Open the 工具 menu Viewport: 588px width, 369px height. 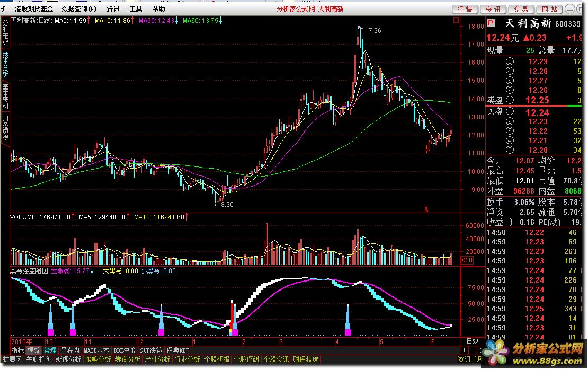point(136,8)
